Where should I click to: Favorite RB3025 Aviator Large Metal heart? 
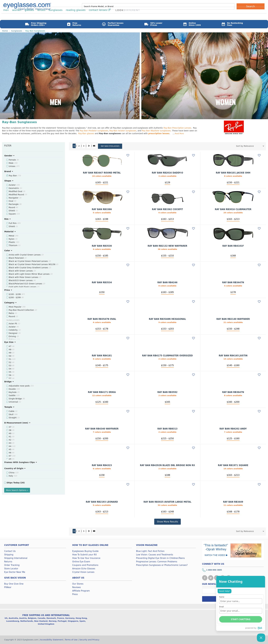click(193, 484)
